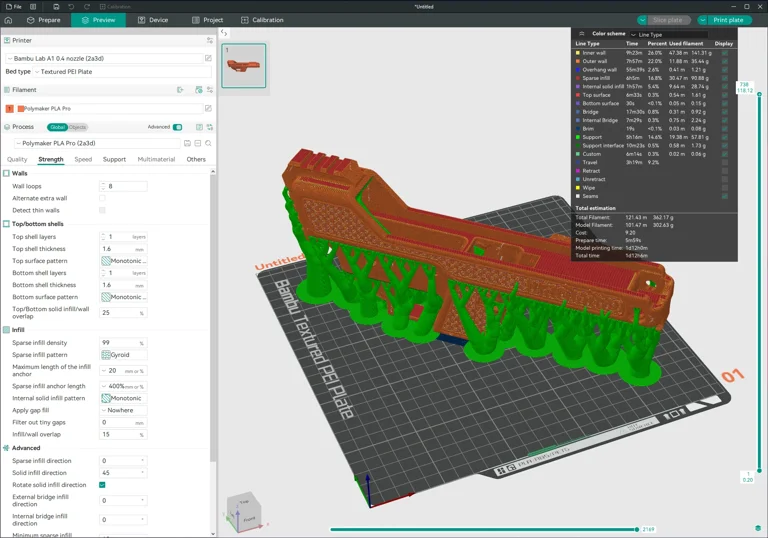Click the undo arrow icon

(72, 7)
